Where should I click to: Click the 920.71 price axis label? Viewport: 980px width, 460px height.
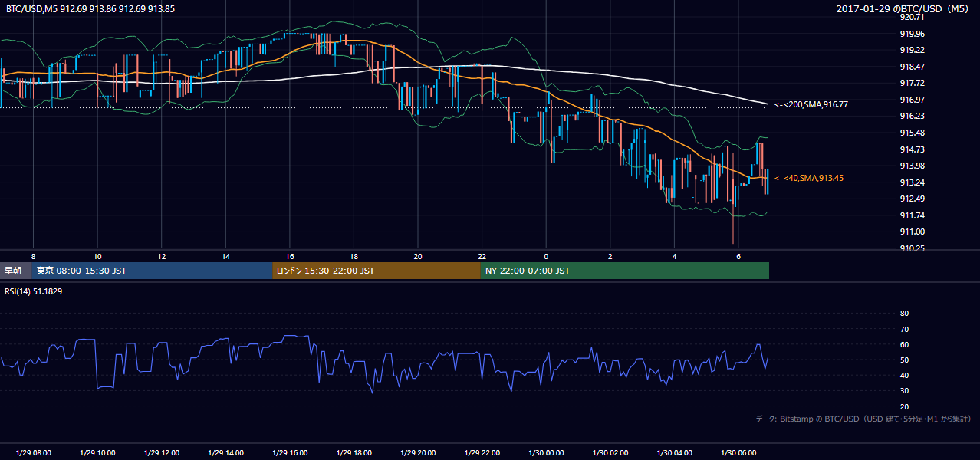912,17
